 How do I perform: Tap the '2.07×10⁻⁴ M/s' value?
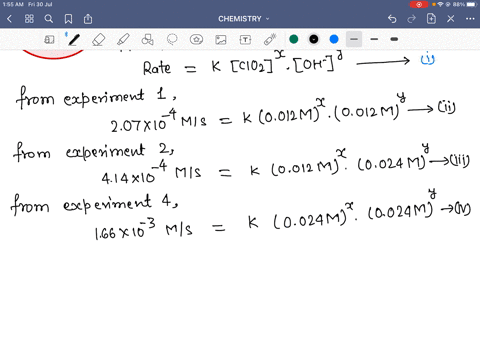click(x=158, y=121)
